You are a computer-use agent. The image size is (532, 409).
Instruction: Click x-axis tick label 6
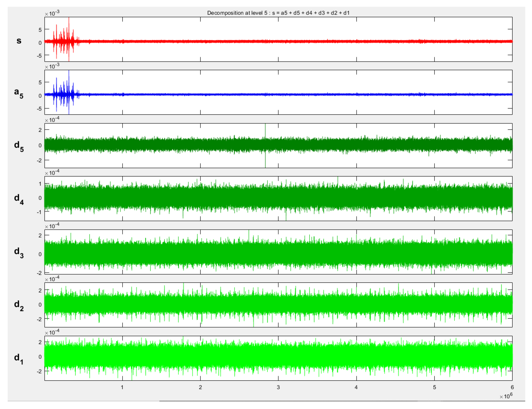coord(512,387)
